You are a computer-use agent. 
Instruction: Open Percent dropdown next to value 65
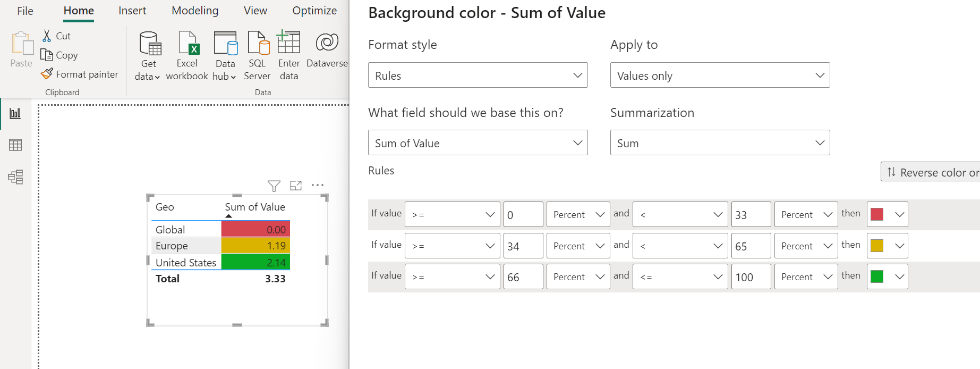coord(806,246)
